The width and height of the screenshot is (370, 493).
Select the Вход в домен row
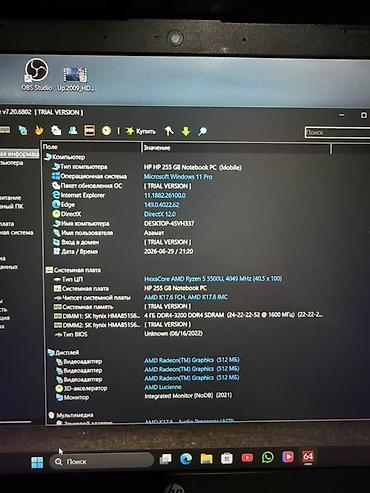tap(76, 242)
